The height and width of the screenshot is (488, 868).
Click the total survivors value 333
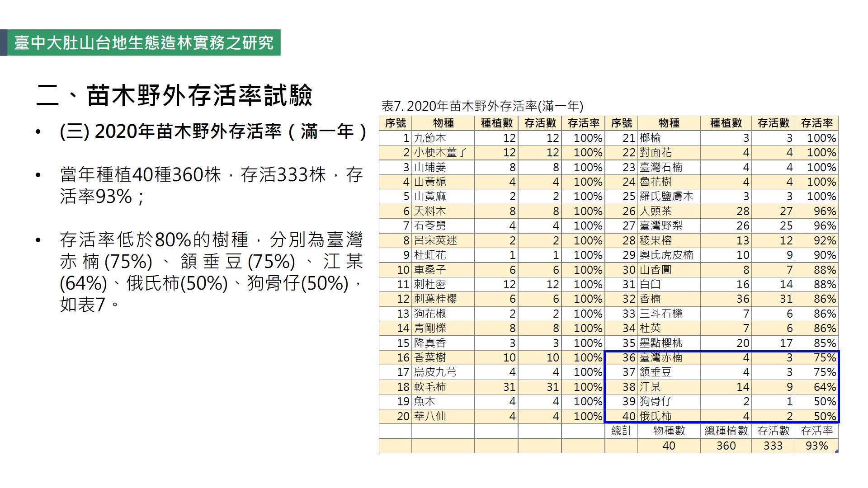click(773, 446)
